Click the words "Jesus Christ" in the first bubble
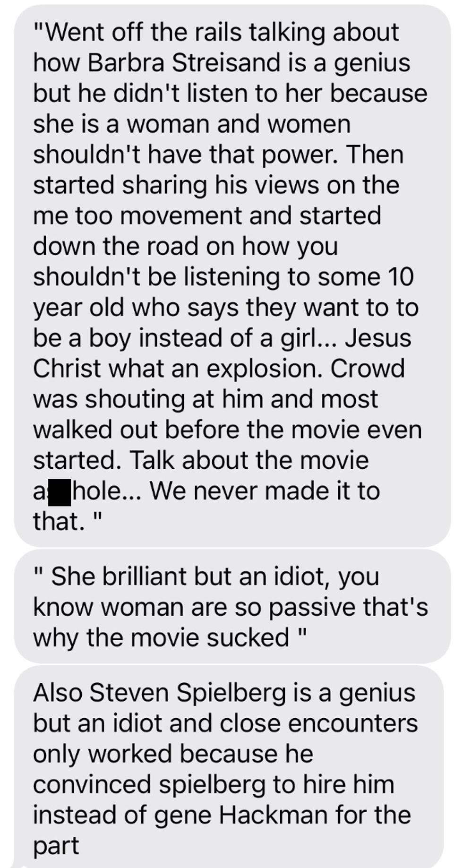Image resolution: width=463 pixels, height=868 pixels. [x=222, y=353]
